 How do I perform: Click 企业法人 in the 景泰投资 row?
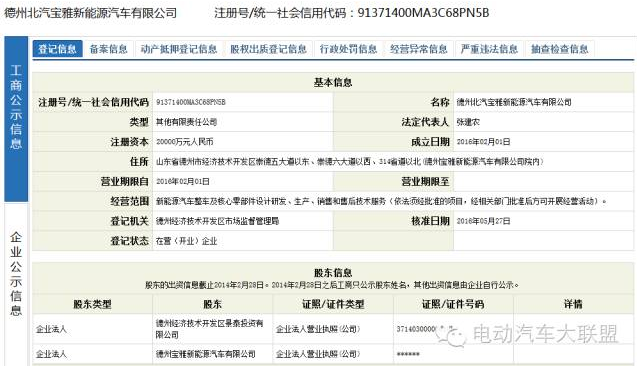tap(51, 329)
